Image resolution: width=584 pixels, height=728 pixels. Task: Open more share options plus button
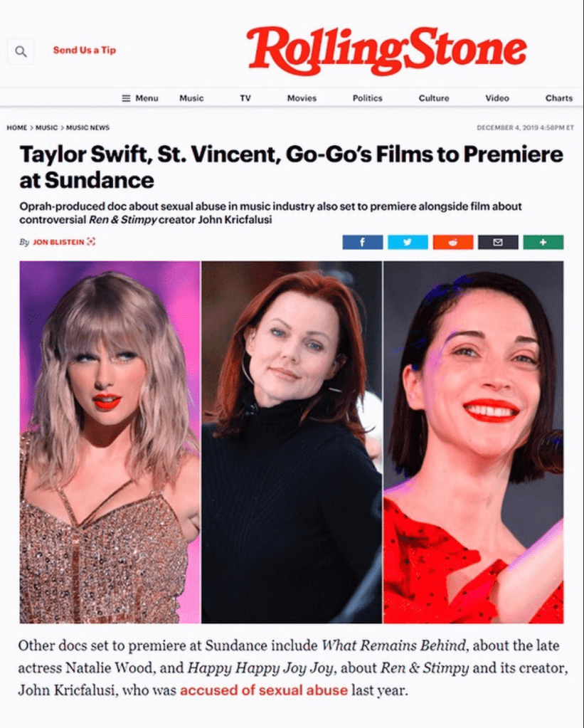[x=543, y=242]
